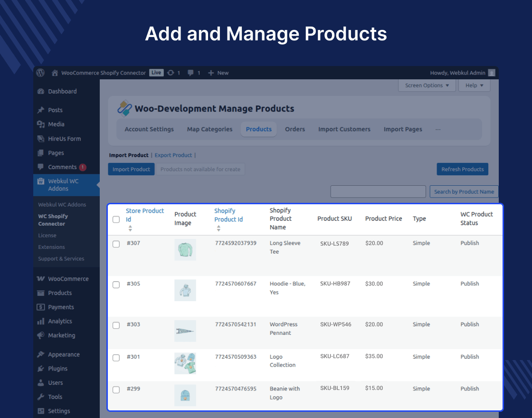Open the Support & Services submenu item

click(x=61, y=258)
